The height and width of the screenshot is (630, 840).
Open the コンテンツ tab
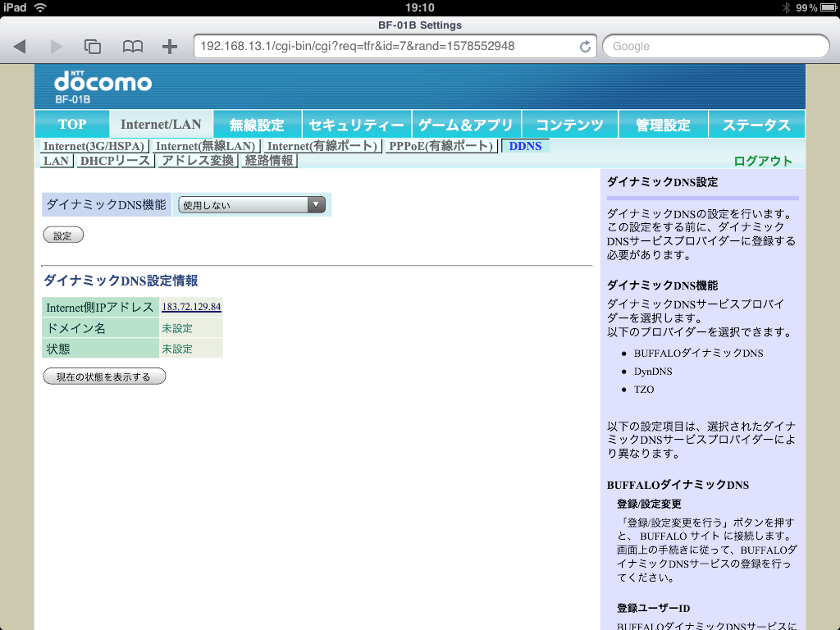point(569,125)
